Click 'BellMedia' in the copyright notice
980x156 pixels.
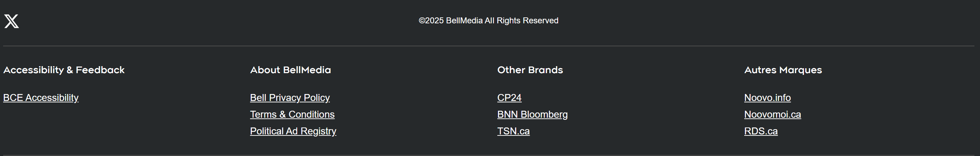(464, 21)
